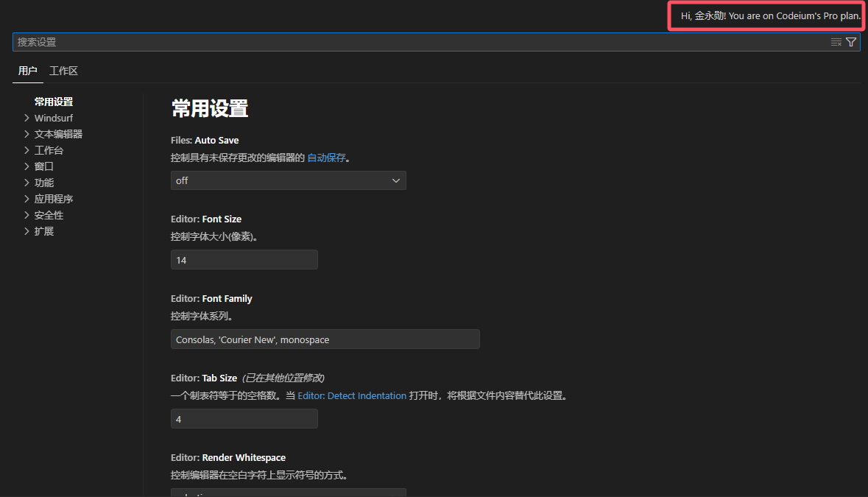Image resolution: width=868 pixels, height=497 pixels.
Task: Click the Editor: Tab Size setting title
Action: (x=204, y=378)
